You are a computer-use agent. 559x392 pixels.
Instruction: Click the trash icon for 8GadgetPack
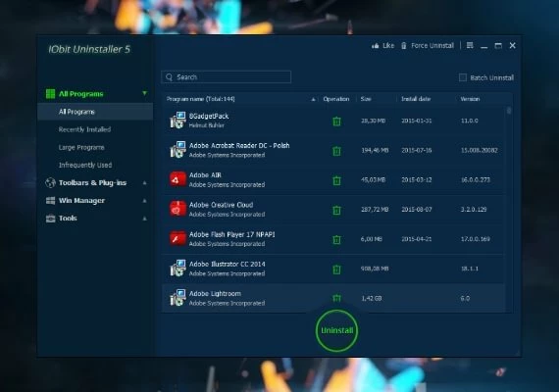coord(336,122)
